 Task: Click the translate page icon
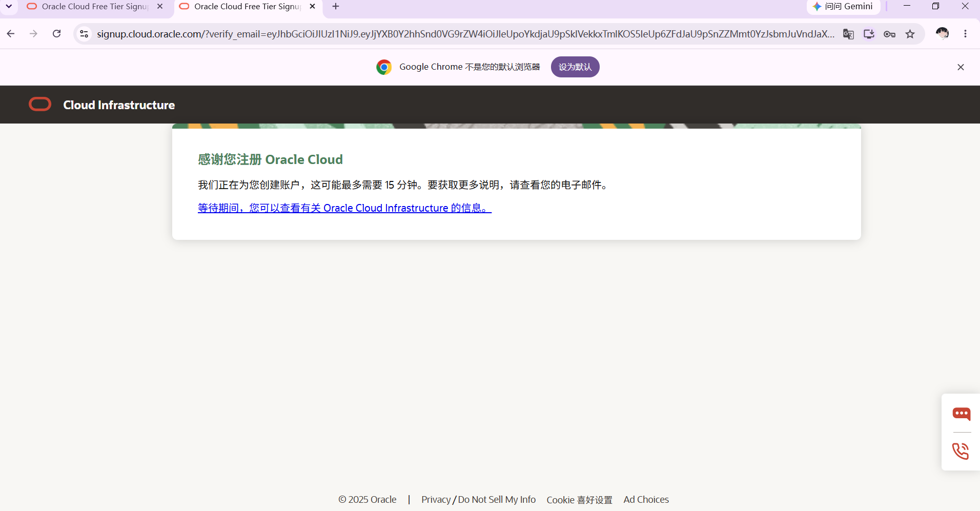[848, 34]
